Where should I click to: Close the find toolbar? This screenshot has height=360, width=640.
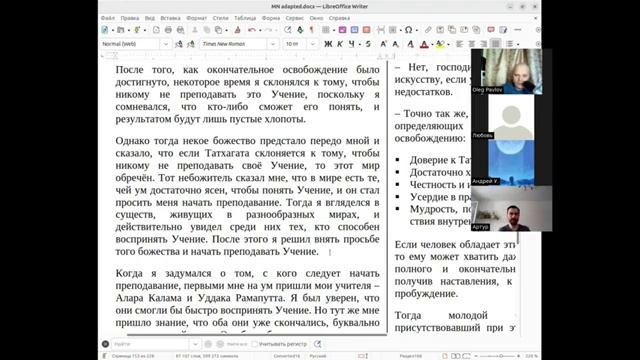tap(105, 344)
